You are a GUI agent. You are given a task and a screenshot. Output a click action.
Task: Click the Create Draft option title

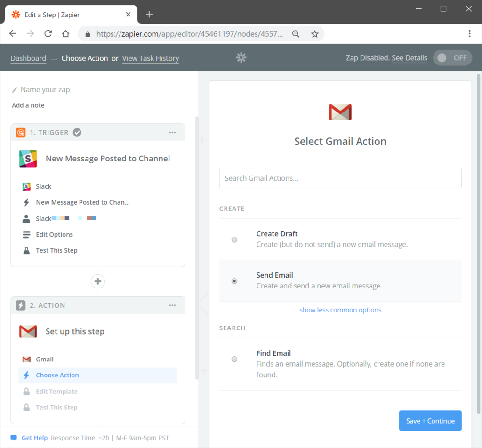pos(277,233)
